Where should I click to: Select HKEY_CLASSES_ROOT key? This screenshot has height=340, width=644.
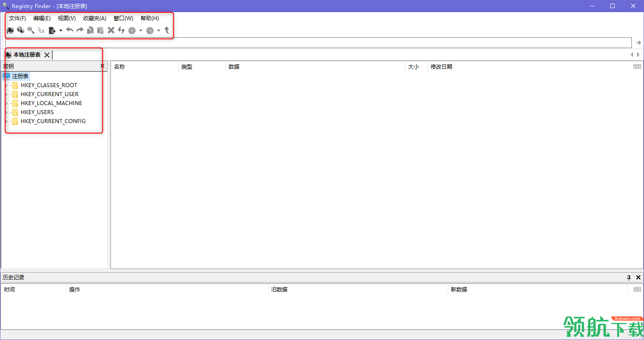pyautogui.click(x=49, y=85)
